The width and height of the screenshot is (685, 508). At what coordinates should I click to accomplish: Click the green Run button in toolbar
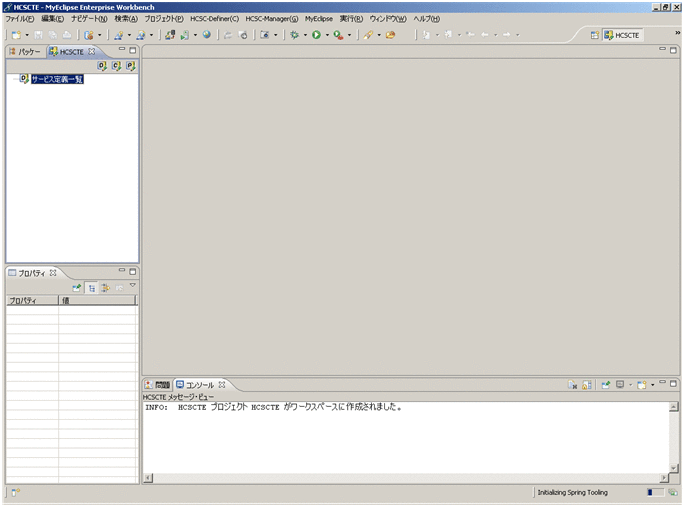pyautogui.click(x=316, y=35)
